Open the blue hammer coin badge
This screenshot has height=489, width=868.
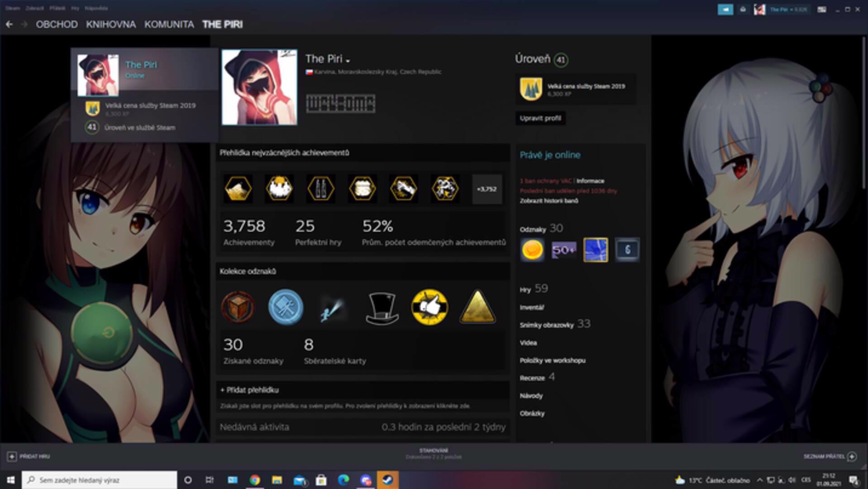click(x=286, y=307)
